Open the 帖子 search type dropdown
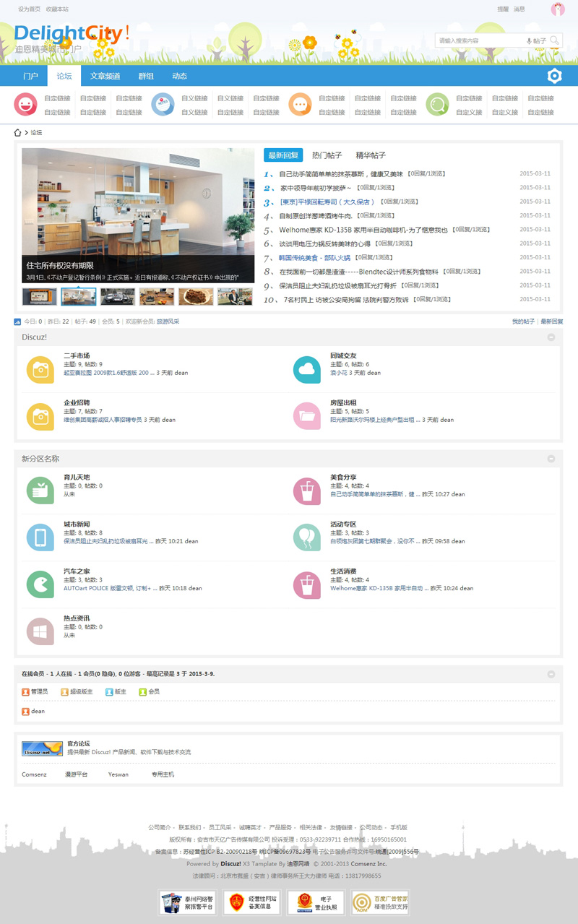Screen dimensions: 578x924 [536, 41]
